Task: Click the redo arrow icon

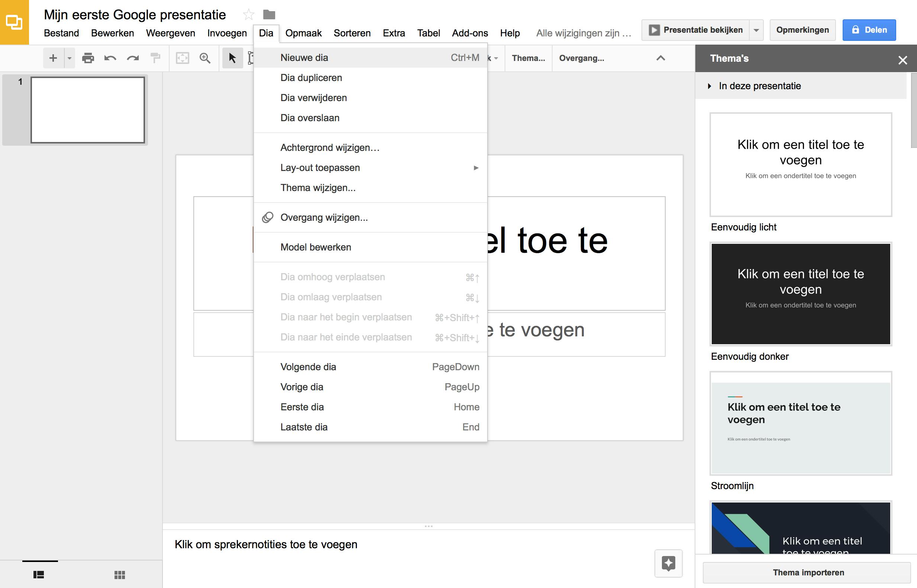Action: (132, 58)
